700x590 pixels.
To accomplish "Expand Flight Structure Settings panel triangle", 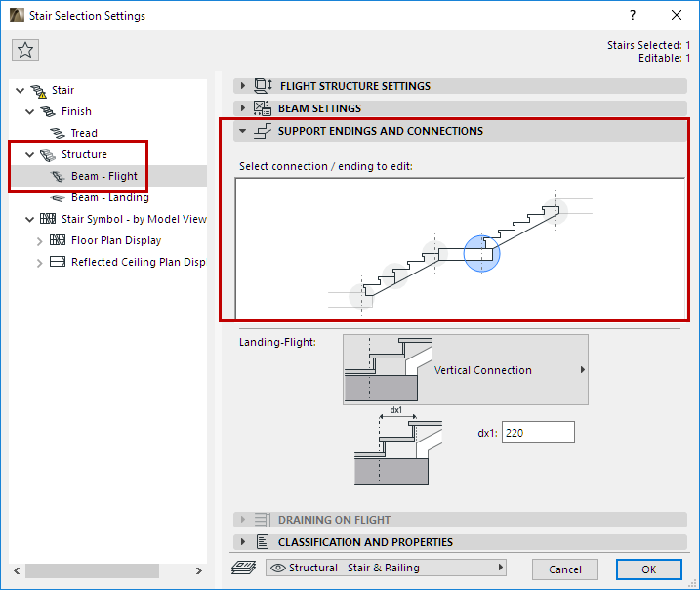I will coord(242,85).
